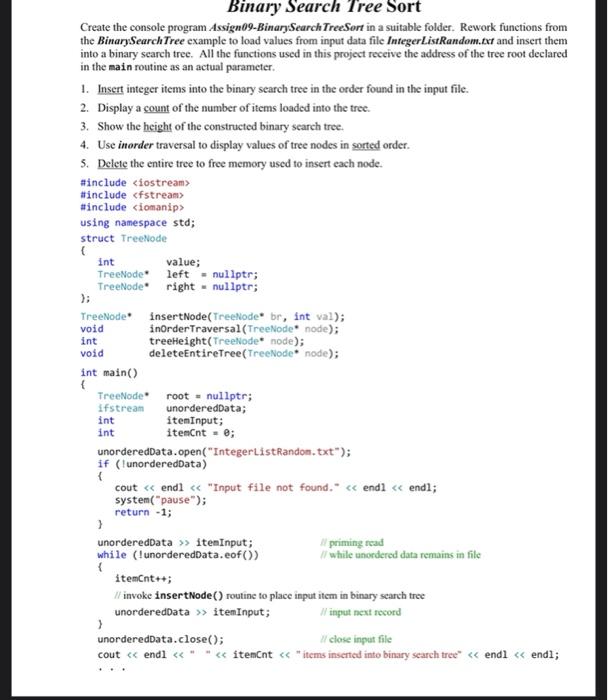Click the "// close input file" comment
The height and width of the screenshot is (700, 608).
(356, 639)
